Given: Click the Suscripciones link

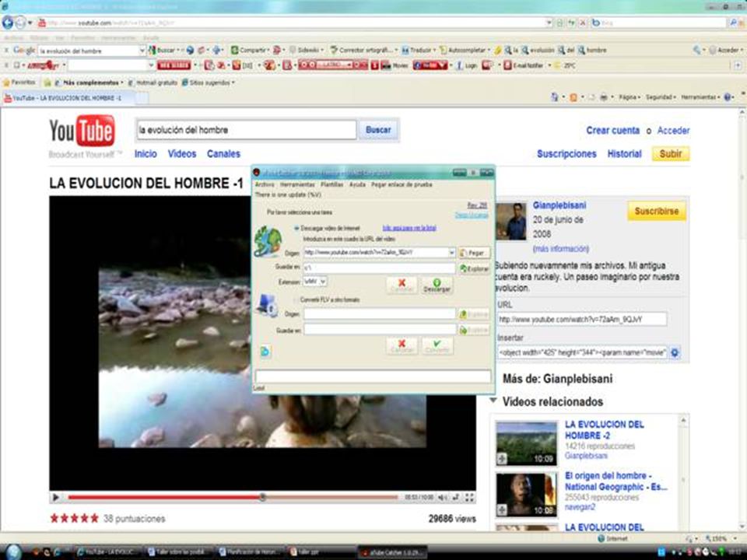Looking at the screenshot, I should 566,154.
